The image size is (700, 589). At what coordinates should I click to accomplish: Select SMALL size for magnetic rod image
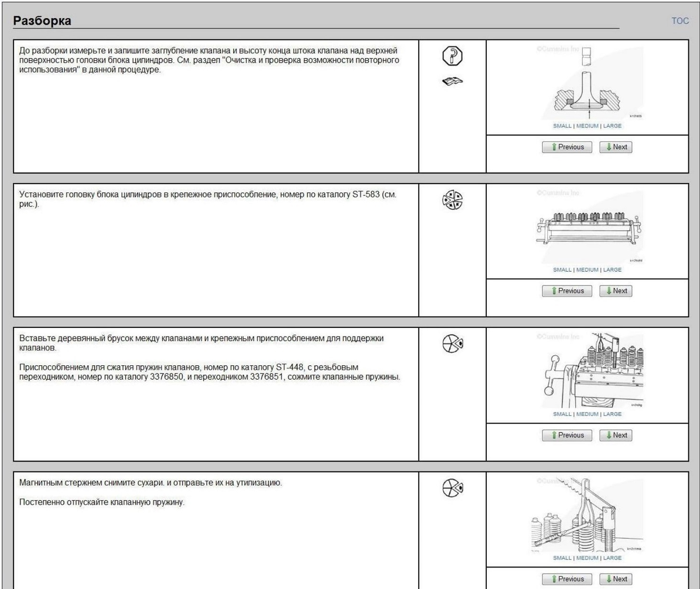[x=562, y=558]
